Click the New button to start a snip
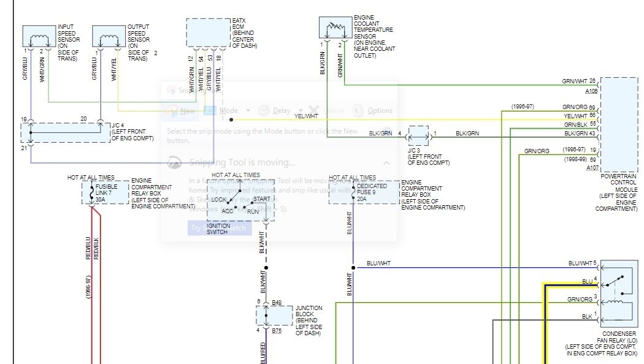Viewport: 644px width, 364px height. (187, 110)
